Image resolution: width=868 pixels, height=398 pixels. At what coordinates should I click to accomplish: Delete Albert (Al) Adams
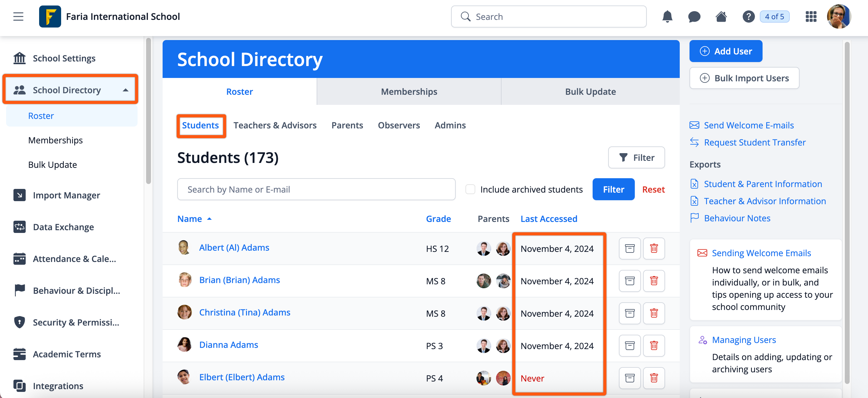tap(654, 249)
